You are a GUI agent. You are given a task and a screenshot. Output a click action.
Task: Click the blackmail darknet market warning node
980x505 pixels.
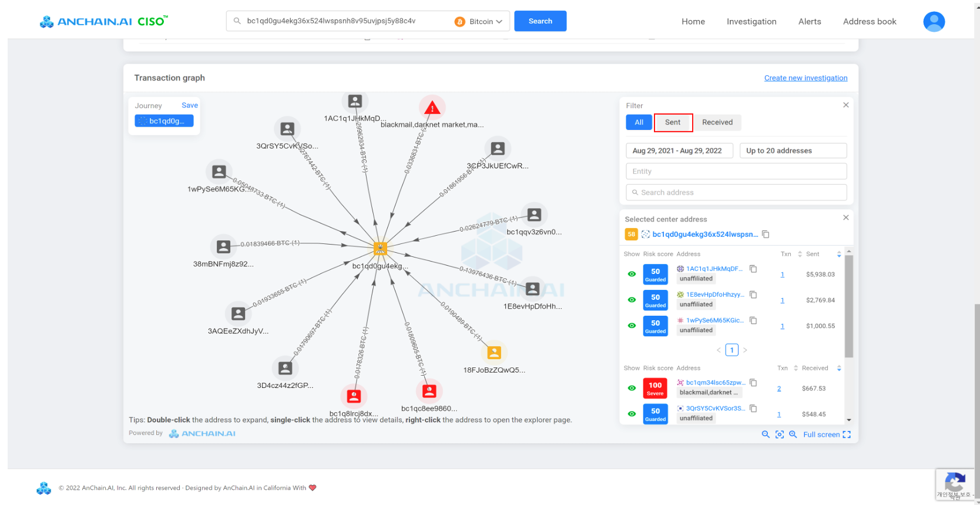[432, 108]
